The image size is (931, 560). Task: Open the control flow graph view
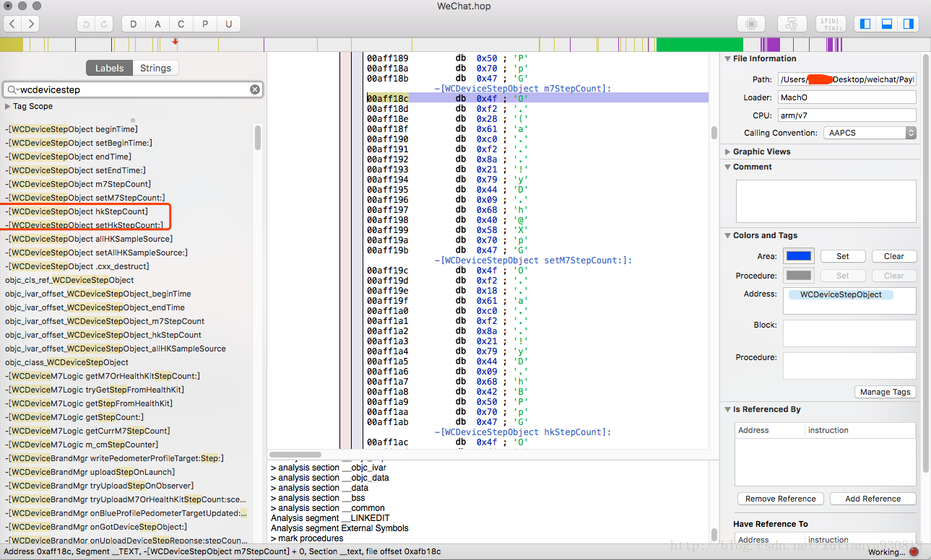pos(791,24)
